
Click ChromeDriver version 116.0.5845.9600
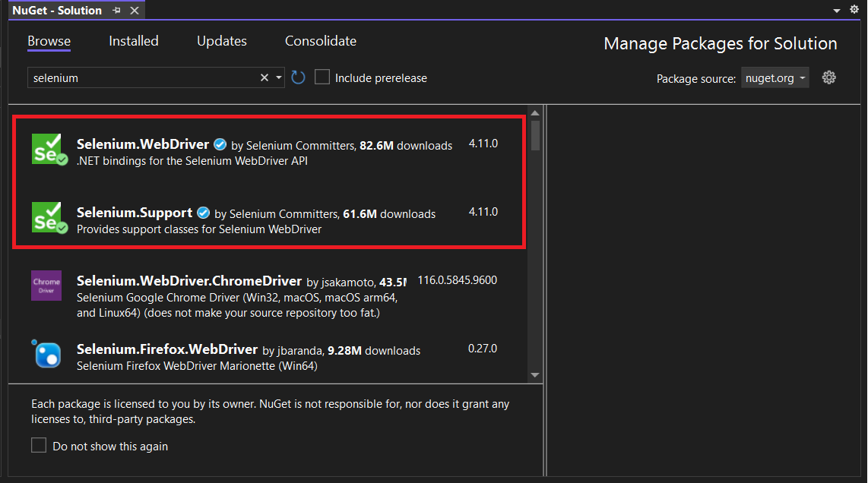pos(458,280)
